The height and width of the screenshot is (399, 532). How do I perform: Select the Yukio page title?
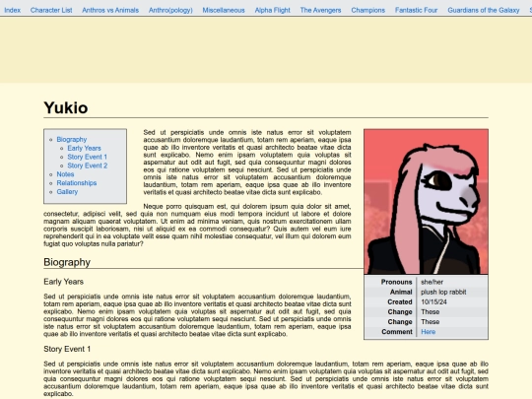point(66,108)
